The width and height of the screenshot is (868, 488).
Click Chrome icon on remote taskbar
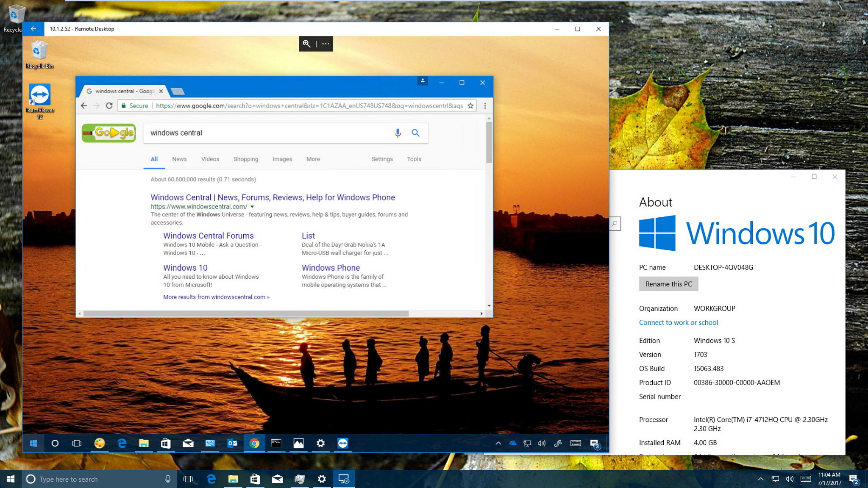click(x=254, y=443)
